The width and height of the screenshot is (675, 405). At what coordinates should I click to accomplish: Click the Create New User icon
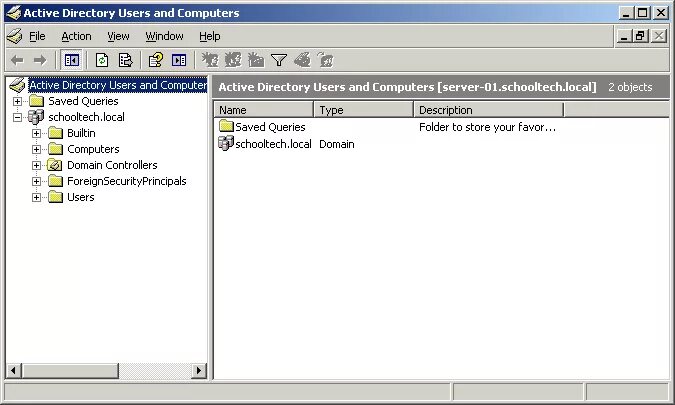pos(210,60)
